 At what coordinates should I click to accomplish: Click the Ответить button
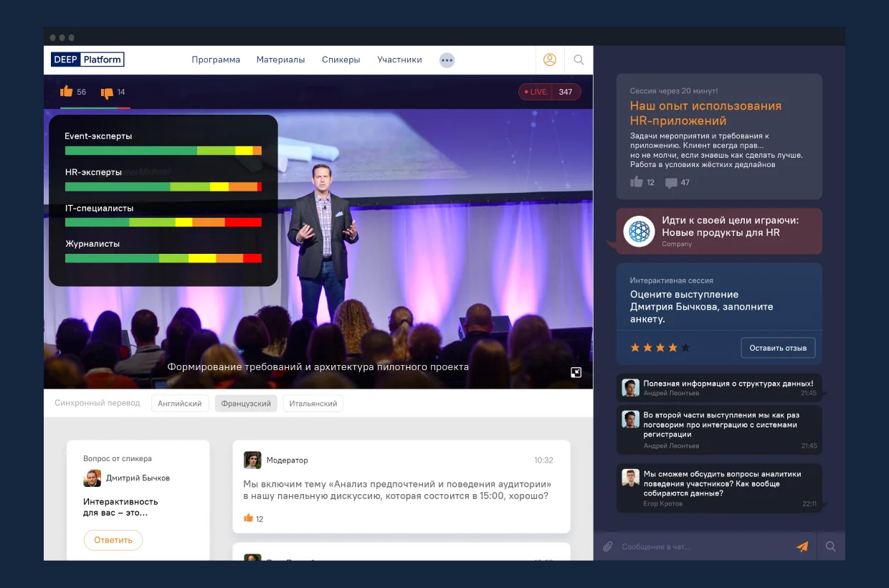point(113,540)
